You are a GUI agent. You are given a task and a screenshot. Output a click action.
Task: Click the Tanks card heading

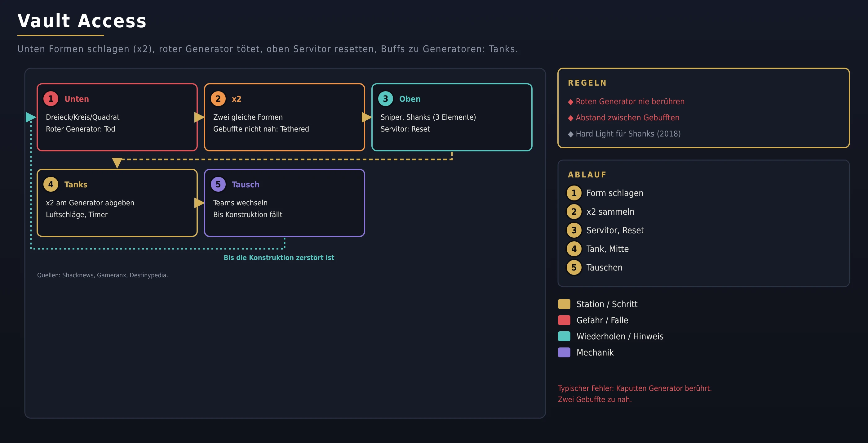click(x=76, y=185)
